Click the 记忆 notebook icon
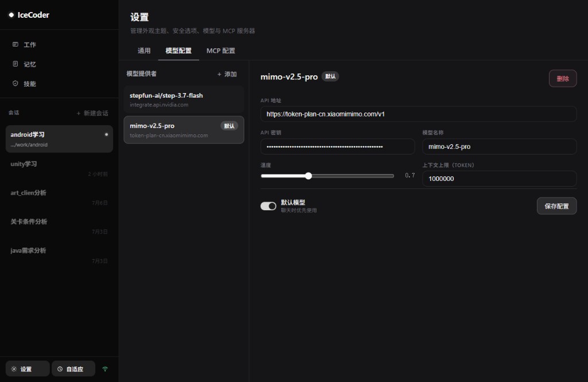The image size is (588, 382). point(16,64)
